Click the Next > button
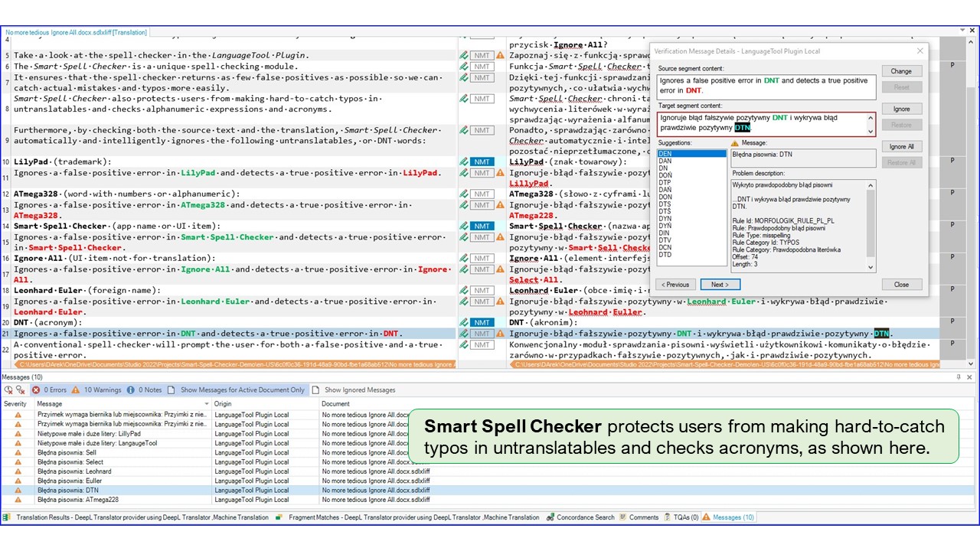 [x=720, y=285]
